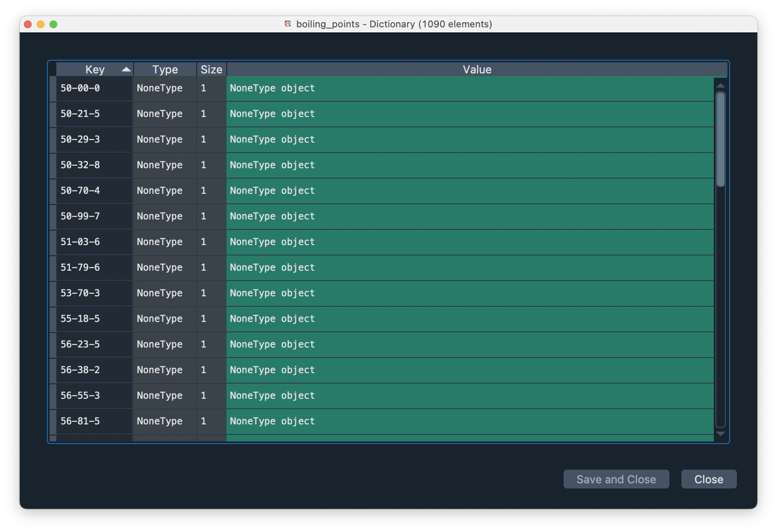Click the Save and Close button
This screenshot has height=532, width=777.
click(x=616, y=479)
